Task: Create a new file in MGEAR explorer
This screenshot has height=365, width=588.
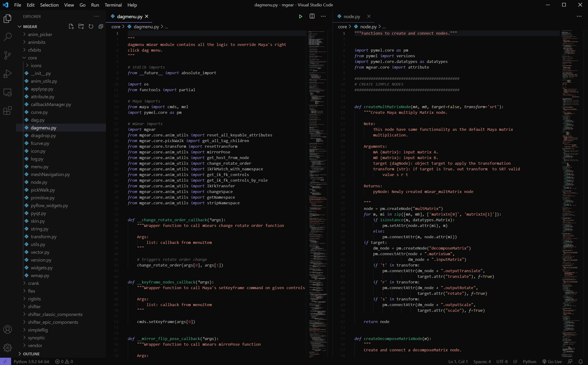Action: [71, 27]
